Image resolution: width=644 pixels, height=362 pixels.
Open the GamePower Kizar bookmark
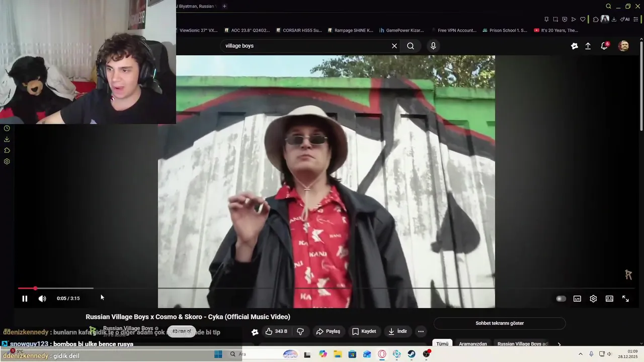coord(401,30)
